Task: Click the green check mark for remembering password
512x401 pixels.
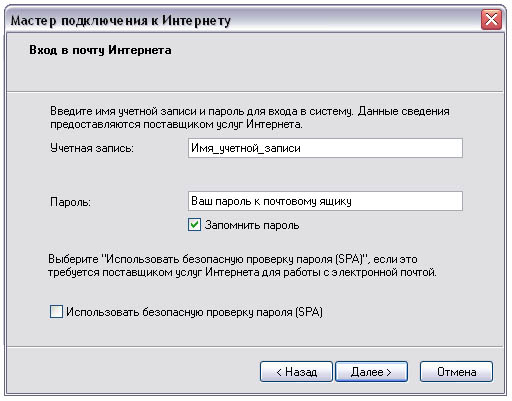Action: pyautogui.click(x=194, y=225)
